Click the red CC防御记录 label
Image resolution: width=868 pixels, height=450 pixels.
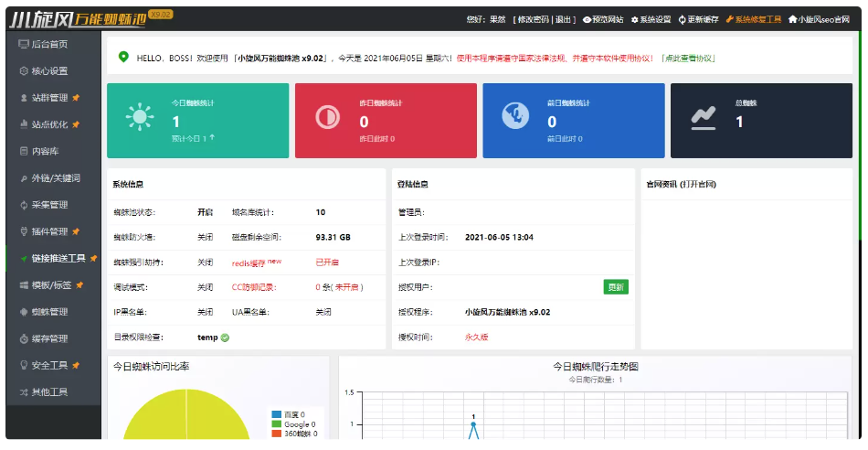pos(253,287)
